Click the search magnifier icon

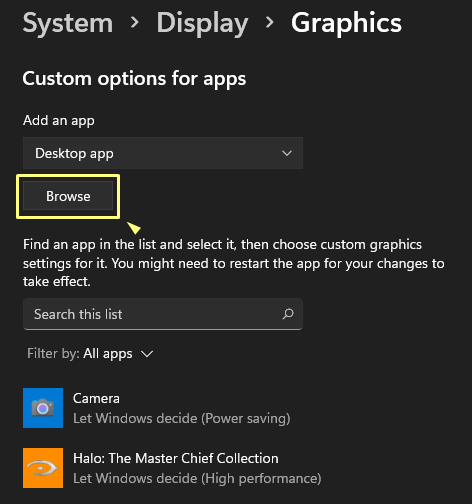[x=288, y=314]
